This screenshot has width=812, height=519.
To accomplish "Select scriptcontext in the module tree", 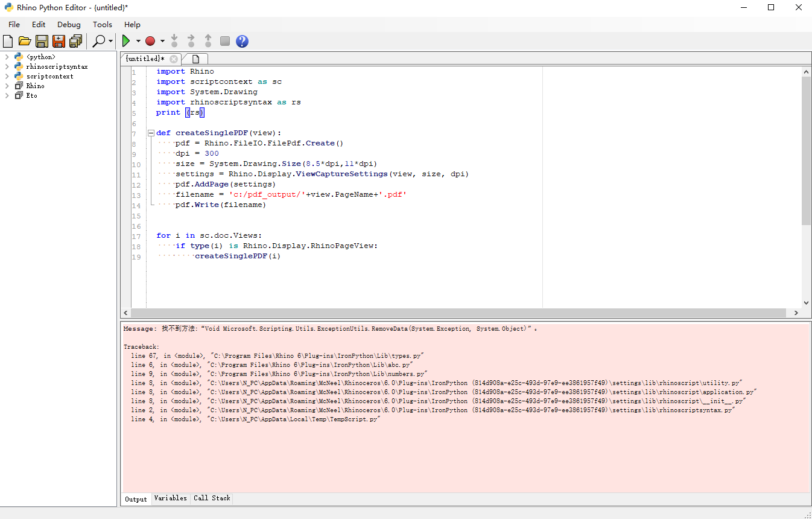I will click(x=49, y=76).
